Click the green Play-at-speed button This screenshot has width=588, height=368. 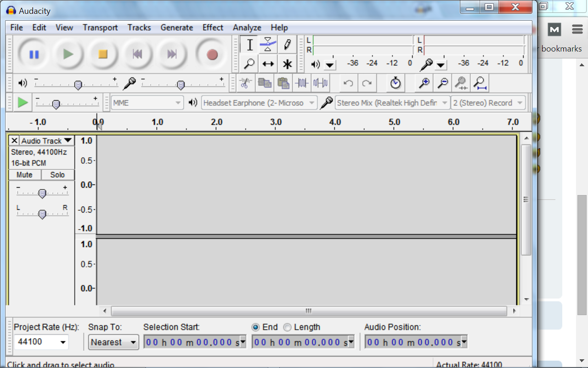(23, 103)
